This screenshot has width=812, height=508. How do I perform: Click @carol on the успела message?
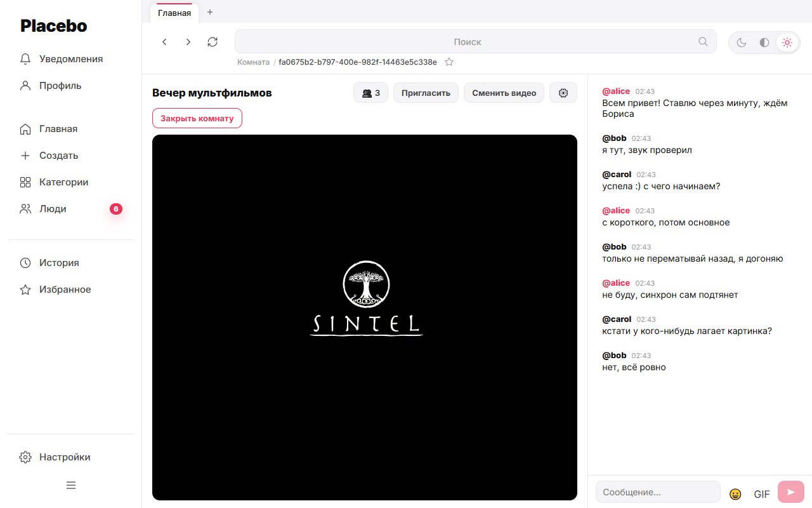pyautogui.click(x=617, y=175)
